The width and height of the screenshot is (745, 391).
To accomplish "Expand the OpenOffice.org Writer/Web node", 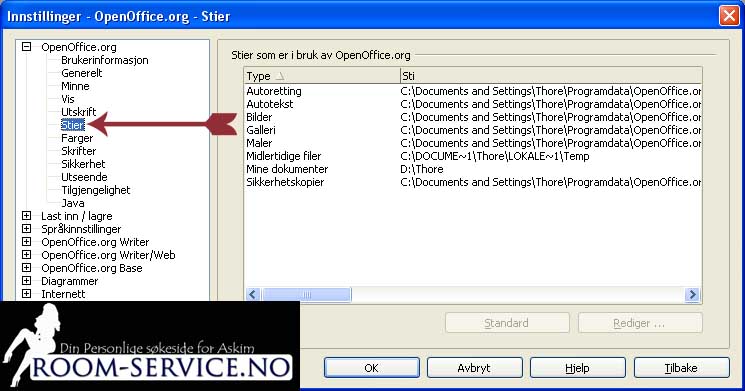I will (x=27, y=255).
